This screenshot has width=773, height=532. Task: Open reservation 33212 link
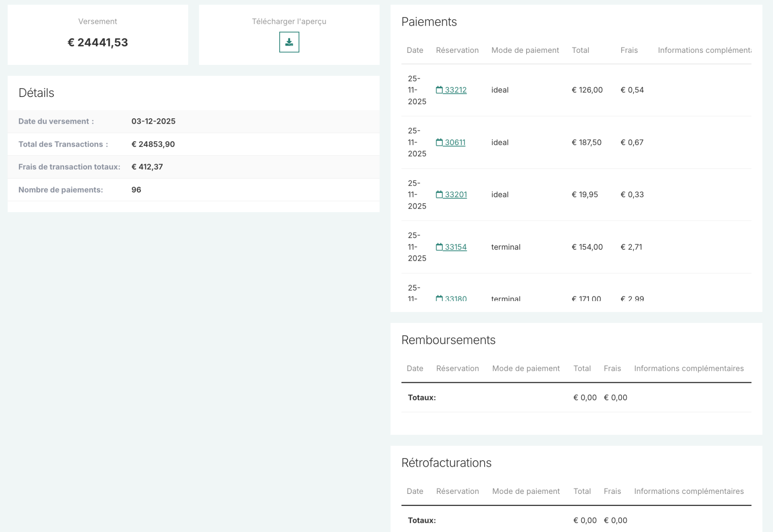(x=455, y=90)
